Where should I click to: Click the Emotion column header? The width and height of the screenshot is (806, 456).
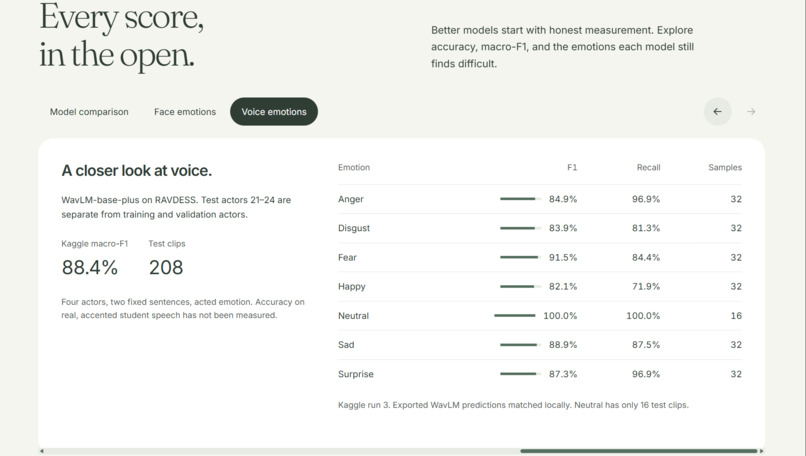pos(354,168)
